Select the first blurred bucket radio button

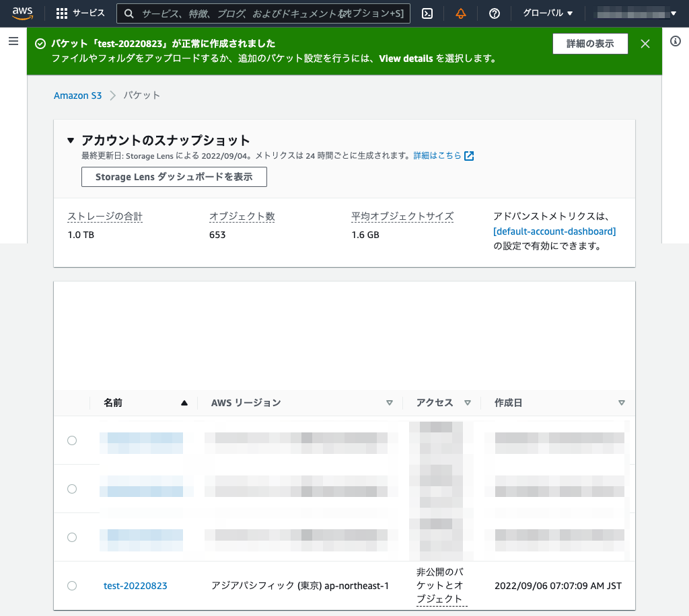tap(72, 440)
